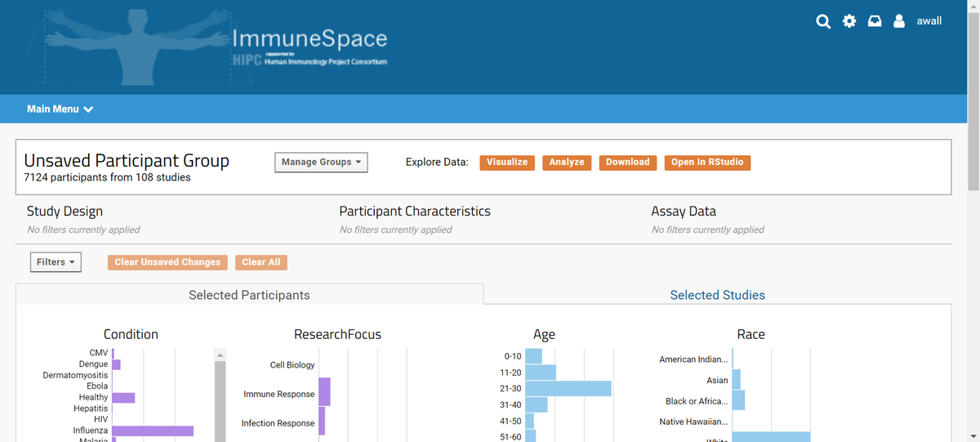
Task: Select the 21-30 age bar
Action: 568,389
